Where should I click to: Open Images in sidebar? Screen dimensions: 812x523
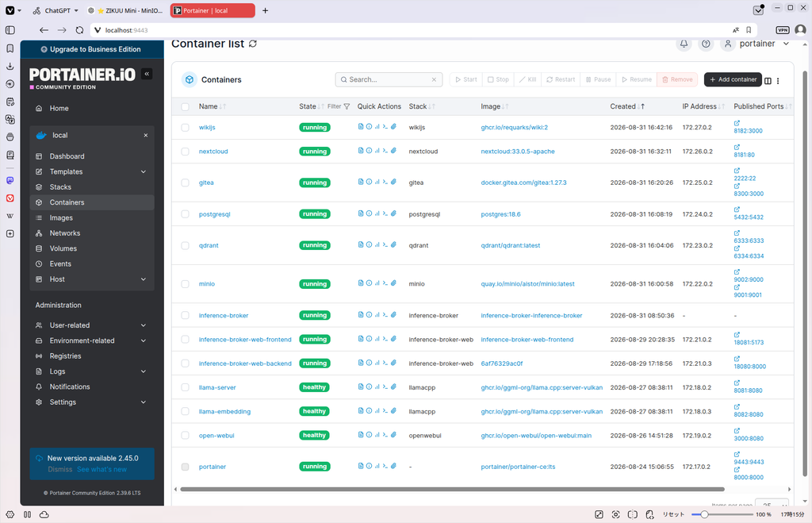point(92,217)
